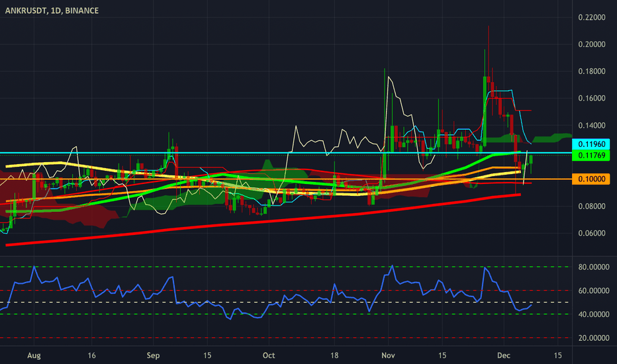Select the thick red rising trend line
This screenshot has width=617, height=364.
point(263,221)
